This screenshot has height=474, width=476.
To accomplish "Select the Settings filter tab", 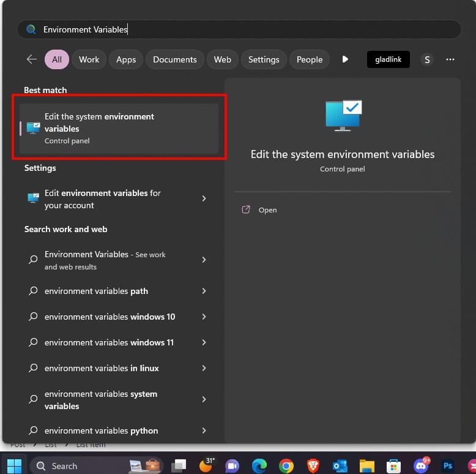I will coord(264,59).
